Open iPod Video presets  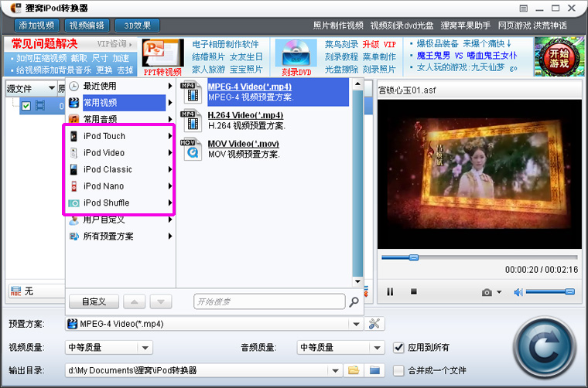120,152
